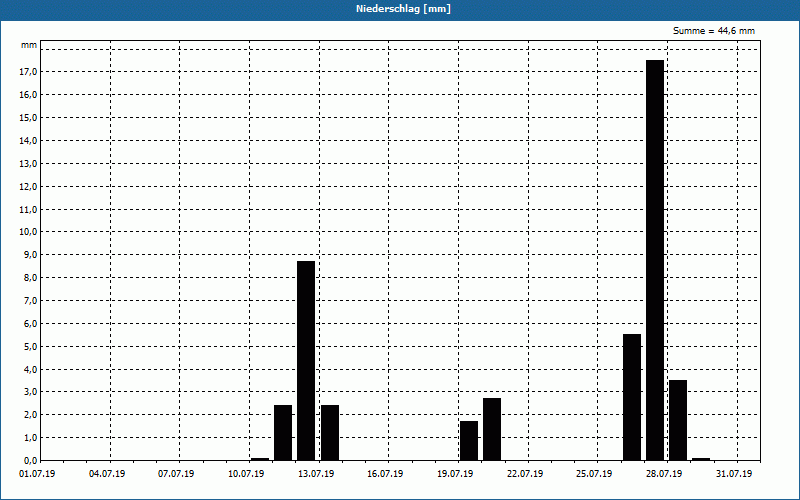The image size is (800, 500).
Task: Click the y-axis value 9,0
Action: pyautogui.click(x=30, y=255)
